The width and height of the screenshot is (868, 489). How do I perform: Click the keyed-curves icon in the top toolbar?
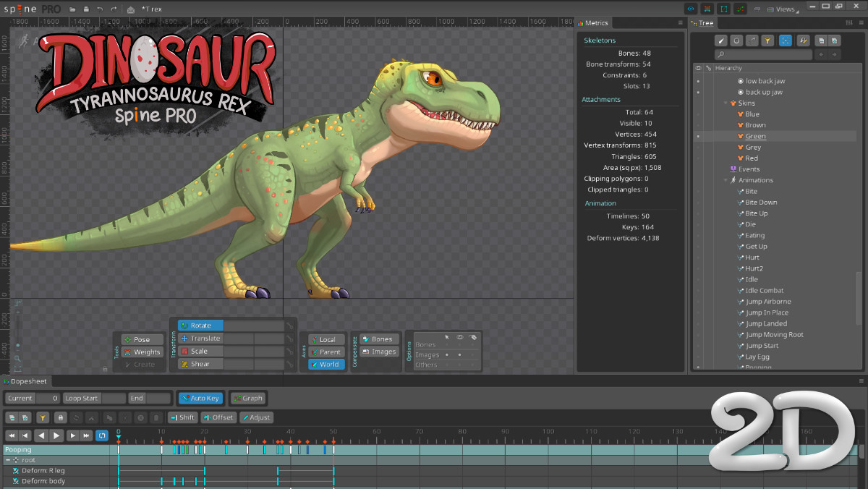pyautogui.click(x=740, y=9)
